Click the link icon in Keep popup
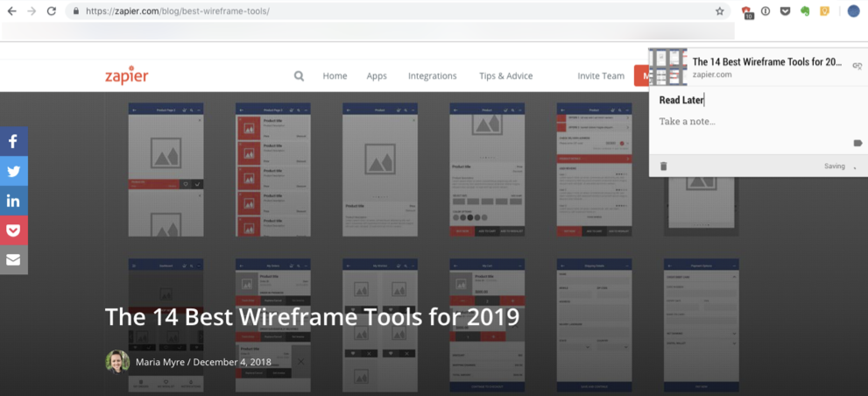The height and width of the screenshot is (396, 868). pos(857,66)
